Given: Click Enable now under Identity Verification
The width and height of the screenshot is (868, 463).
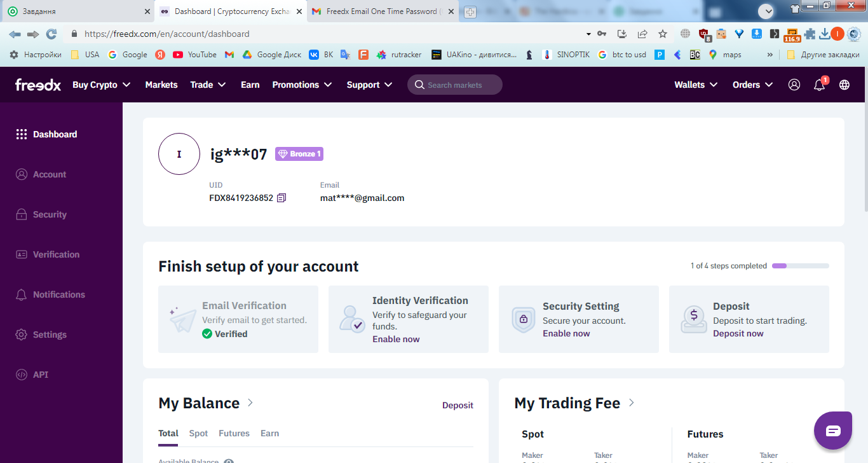Looking at the screenshot, I should (396, 339).
